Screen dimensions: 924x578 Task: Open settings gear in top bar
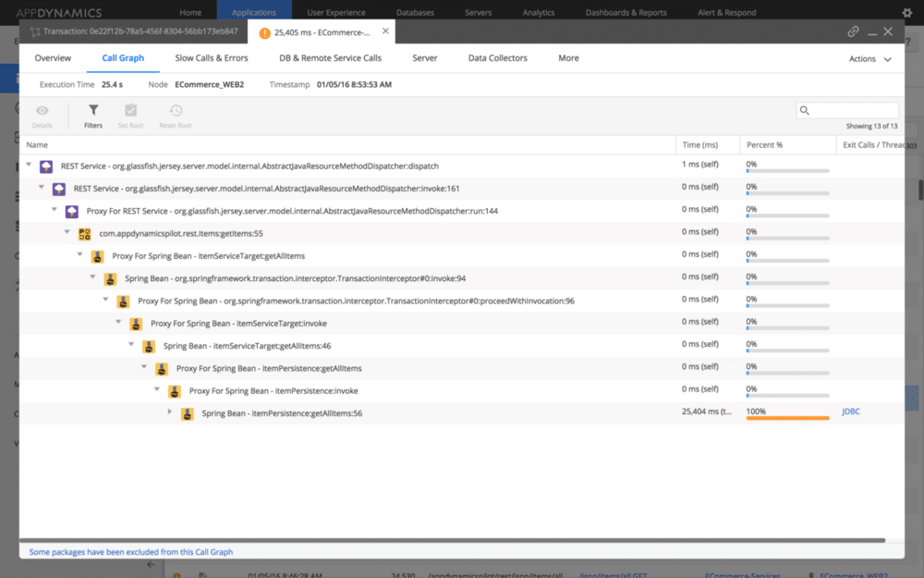point(906,13)
